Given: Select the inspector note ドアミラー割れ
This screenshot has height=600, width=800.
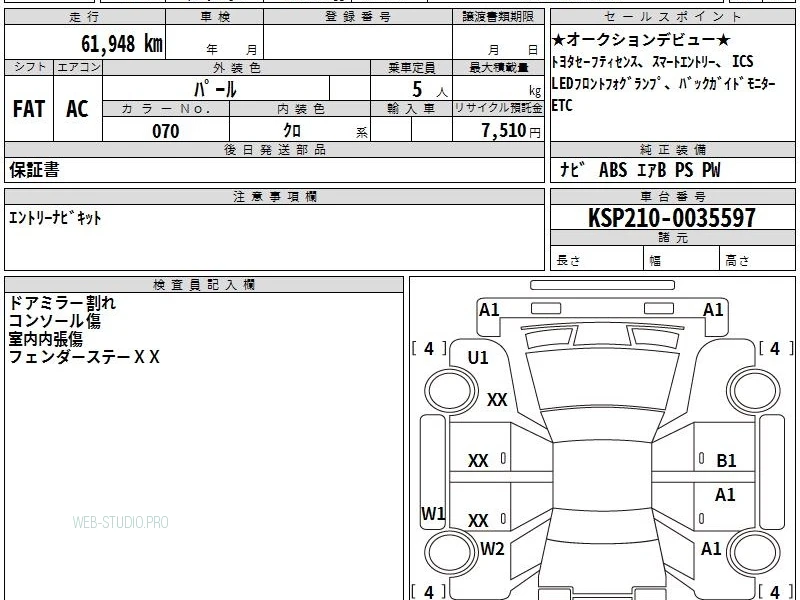Looking at the screenshot, I should click(x=62, y=303).
